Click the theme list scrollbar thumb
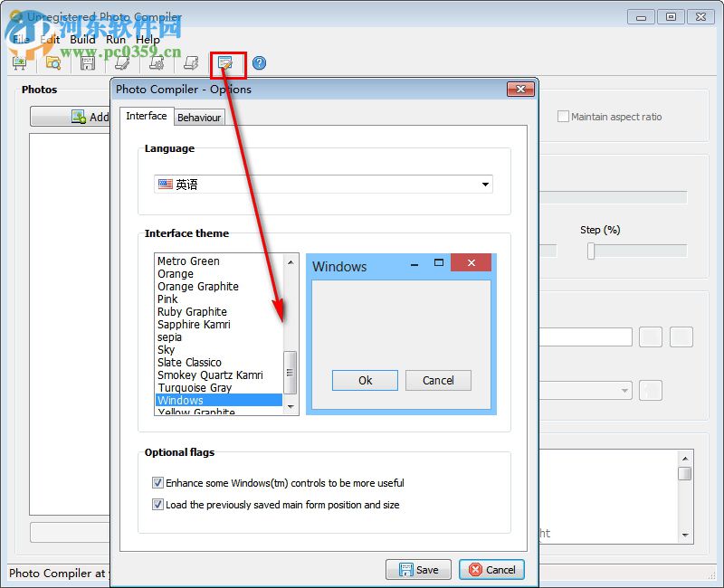 click(290, 373)
